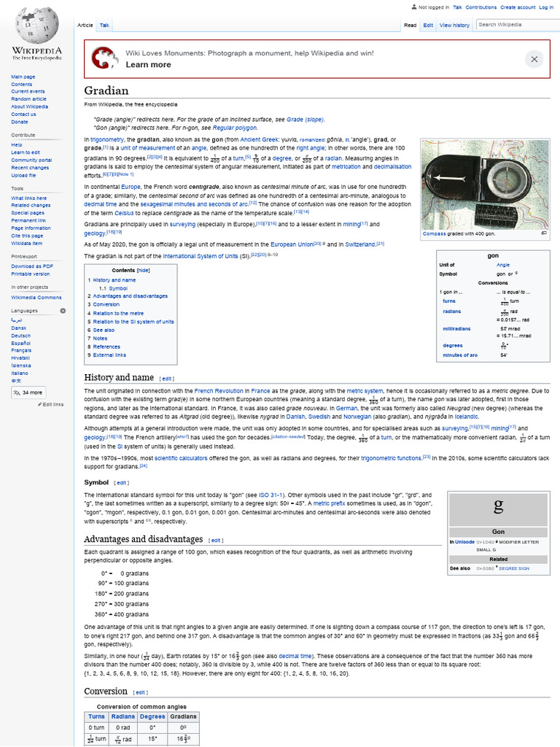Open decimal time link near Earth rotation
Viewport: 560px width, 747px height.
point(295,656)
